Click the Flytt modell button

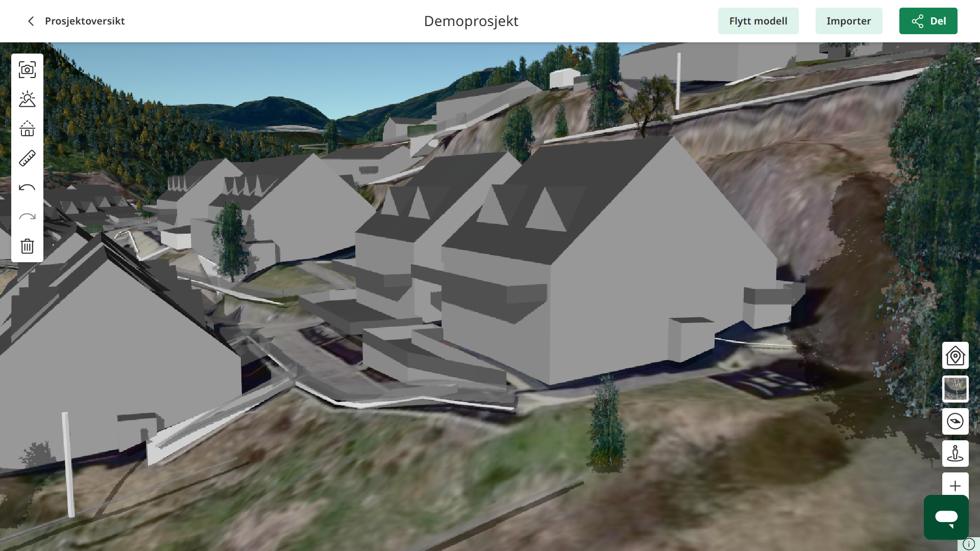tap(758, 21)
